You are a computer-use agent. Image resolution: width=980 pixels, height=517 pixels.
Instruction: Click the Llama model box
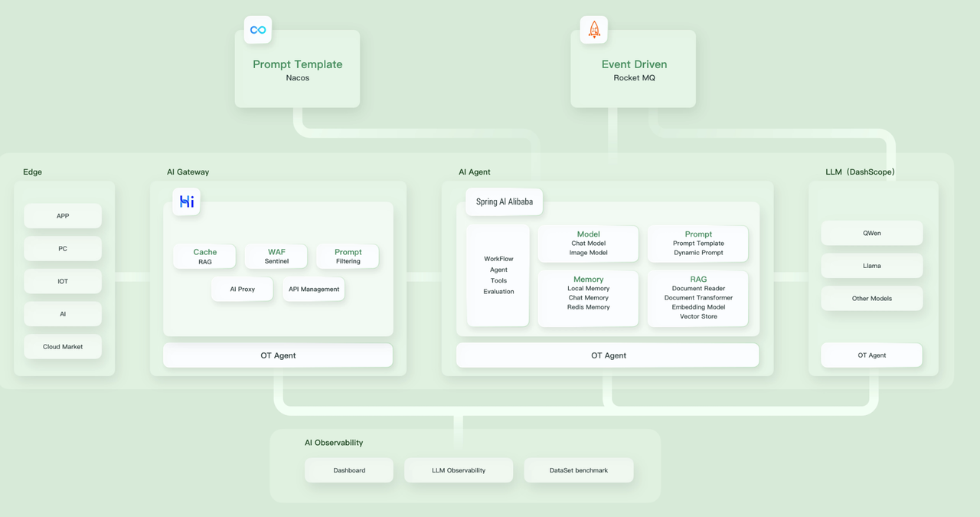tap(871, 266)
